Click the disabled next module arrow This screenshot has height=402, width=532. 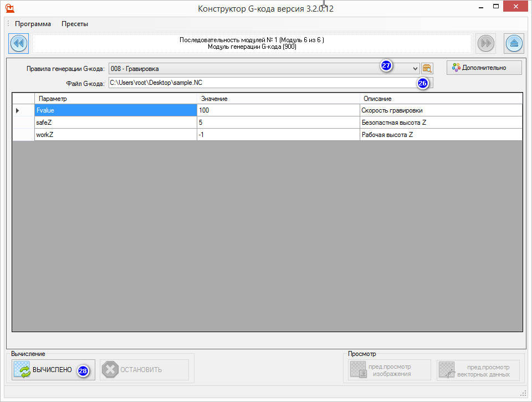tap(486, 43)
